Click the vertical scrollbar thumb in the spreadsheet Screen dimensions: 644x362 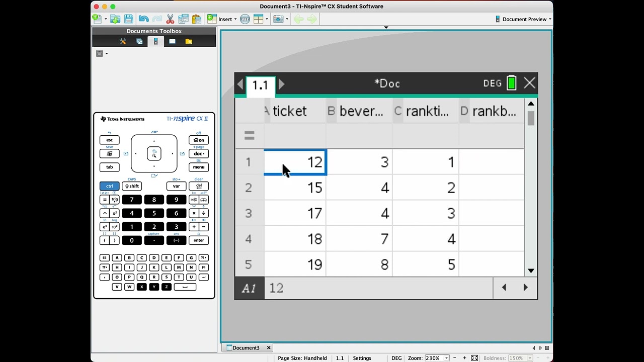pyautogui.click(x=531, y=119)
